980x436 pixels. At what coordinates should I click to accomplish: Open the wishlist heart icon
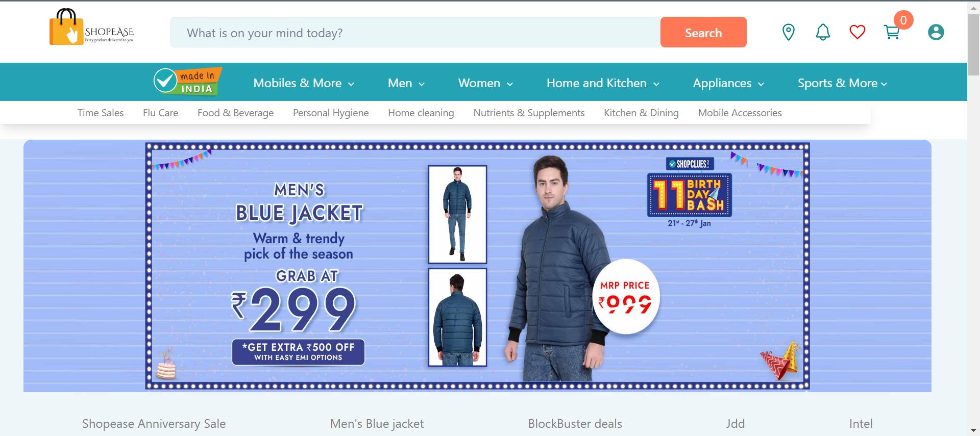(x=857, y=32)
